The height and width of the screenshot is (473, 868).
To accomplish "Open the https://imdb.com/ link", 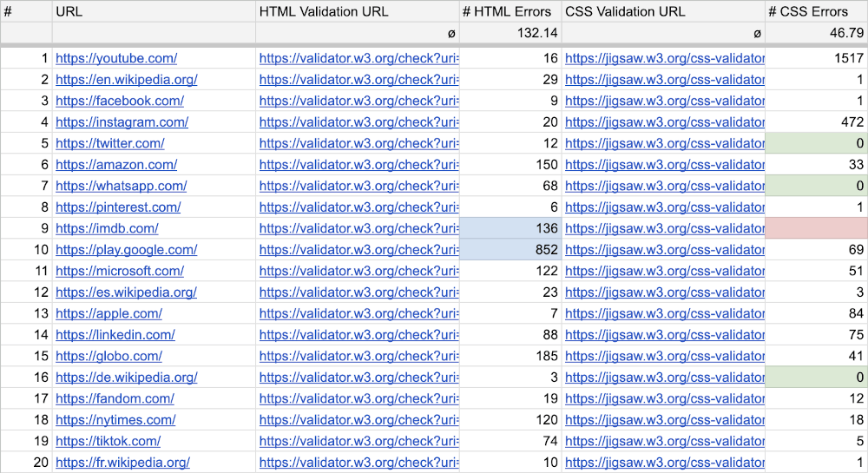I will tap(107, 228).
